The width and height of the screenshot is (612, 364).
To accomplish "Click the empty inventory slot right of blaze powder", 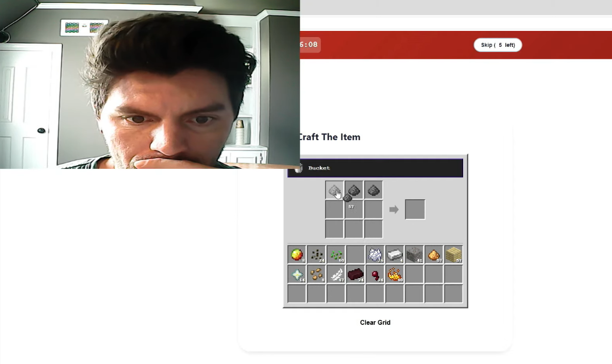I will click(414, 274).
